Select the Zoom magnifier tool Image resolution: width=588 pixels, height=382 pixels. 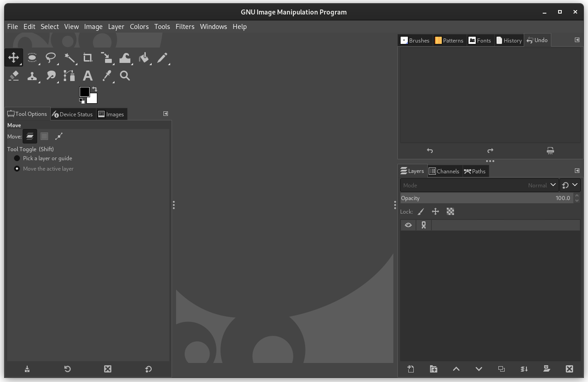point(125,76)
